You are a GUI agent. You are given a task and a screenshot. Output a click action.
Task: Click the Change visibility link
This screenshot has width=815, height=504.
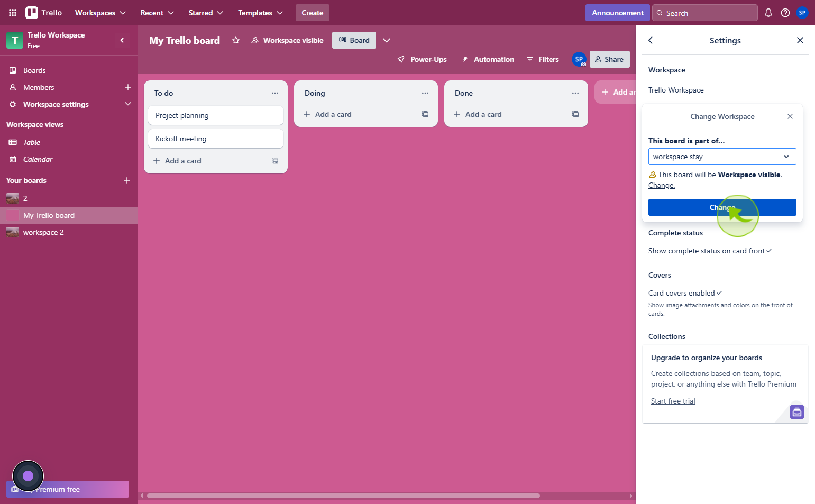(x=662, y=185)
